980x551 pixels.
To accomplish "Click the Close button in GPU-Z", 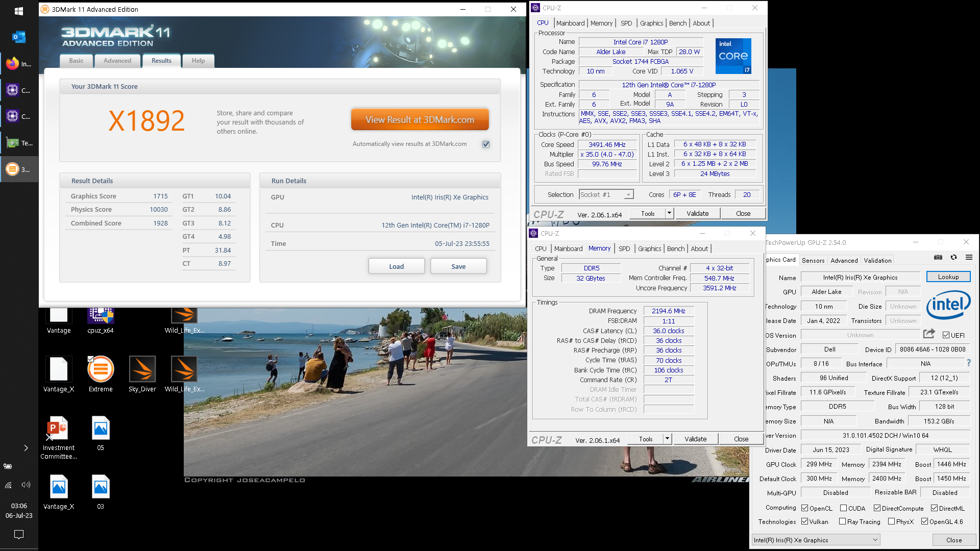I will [953, 540].
